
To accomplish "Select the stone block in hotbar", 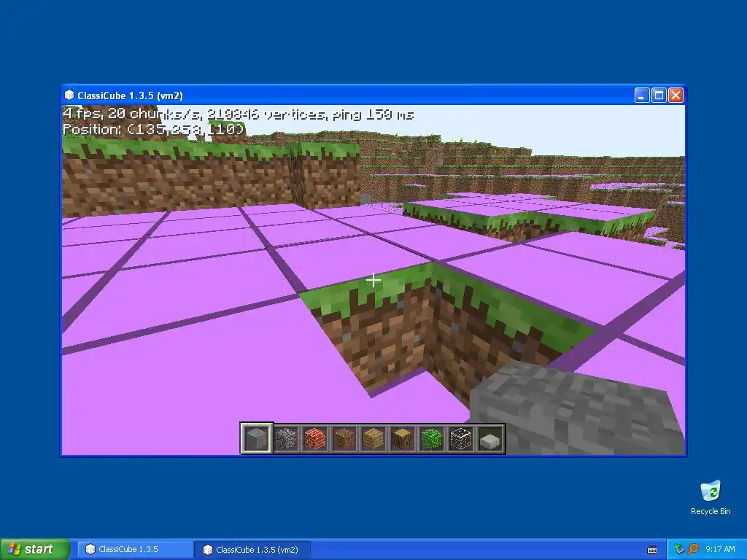I will (256, 438).
